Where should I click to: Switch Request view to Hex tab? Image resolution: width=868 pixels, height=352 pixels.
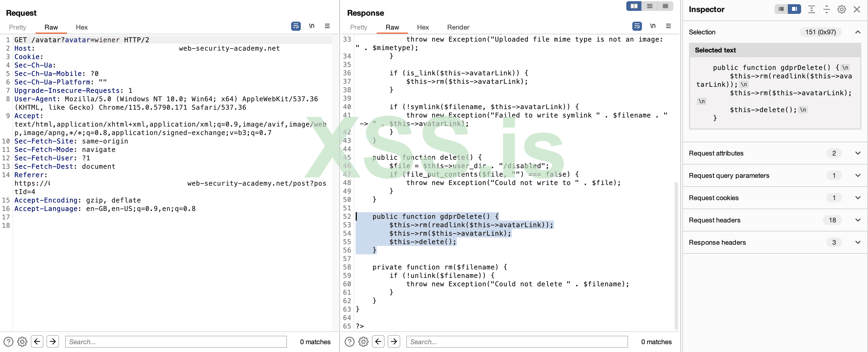82,27
